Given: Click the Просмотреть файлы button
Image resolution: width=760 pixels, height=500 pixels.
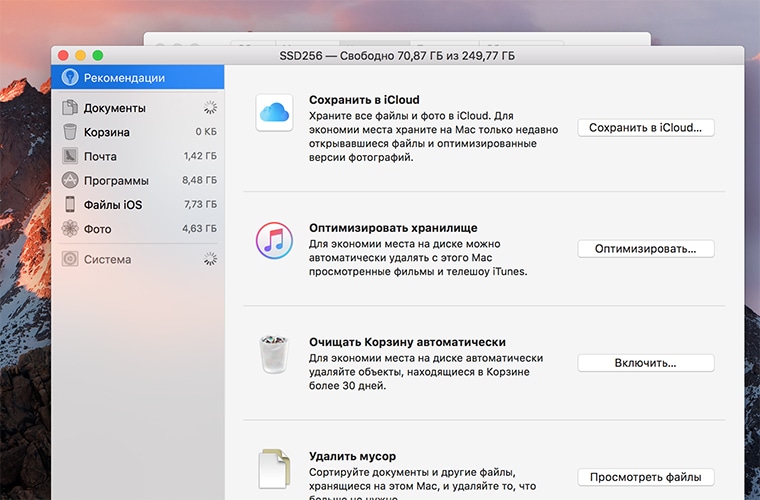Looking at the screenshot, I should tap(646, 477).
